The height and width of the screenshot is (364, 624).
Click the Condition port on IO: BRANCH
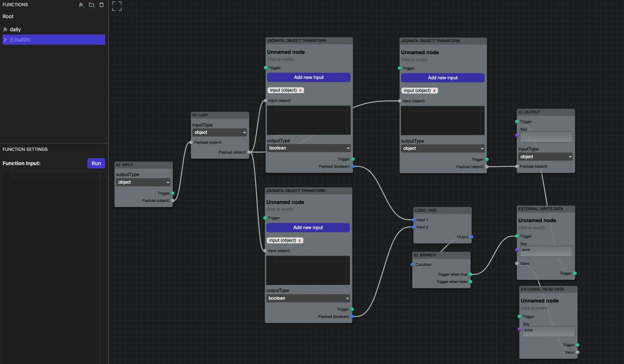click(412, 265)
